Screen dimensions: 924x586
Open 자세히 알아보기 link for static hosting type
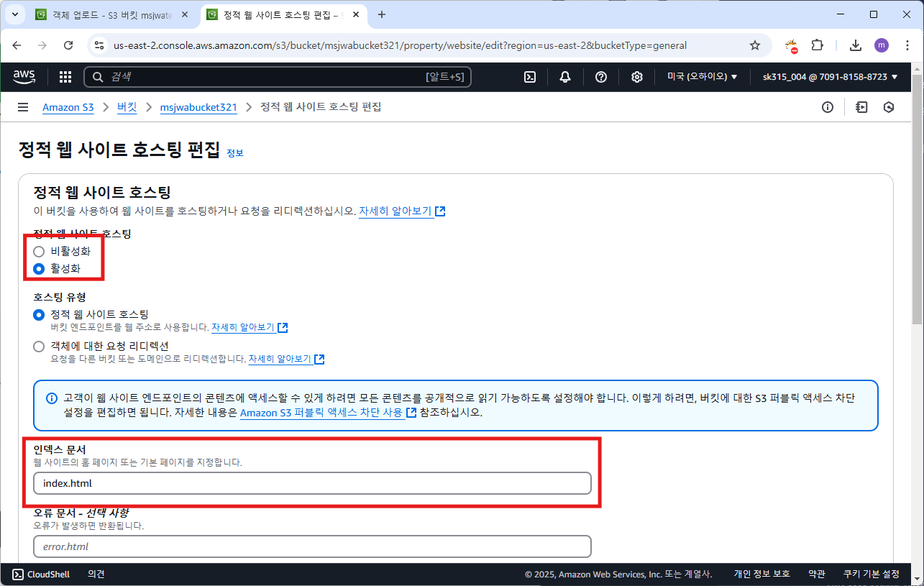250,327
